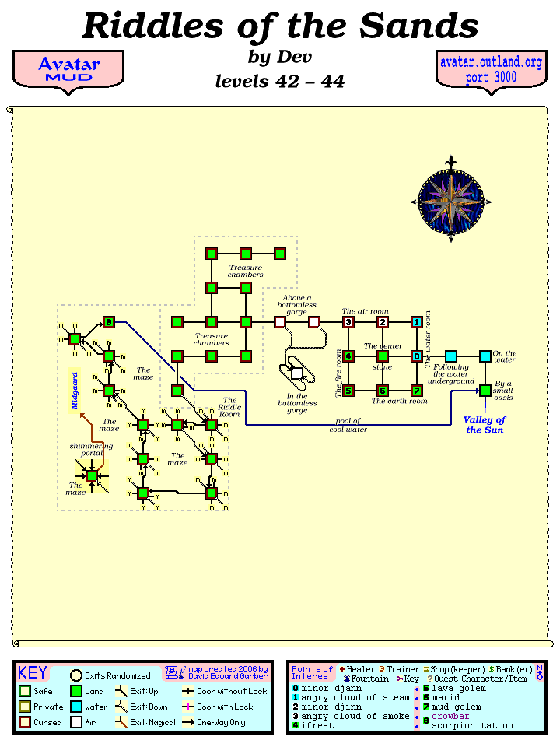Click the Avatar MUD logo badge
The image size is (560, 747).
click(x=68, y=70)
